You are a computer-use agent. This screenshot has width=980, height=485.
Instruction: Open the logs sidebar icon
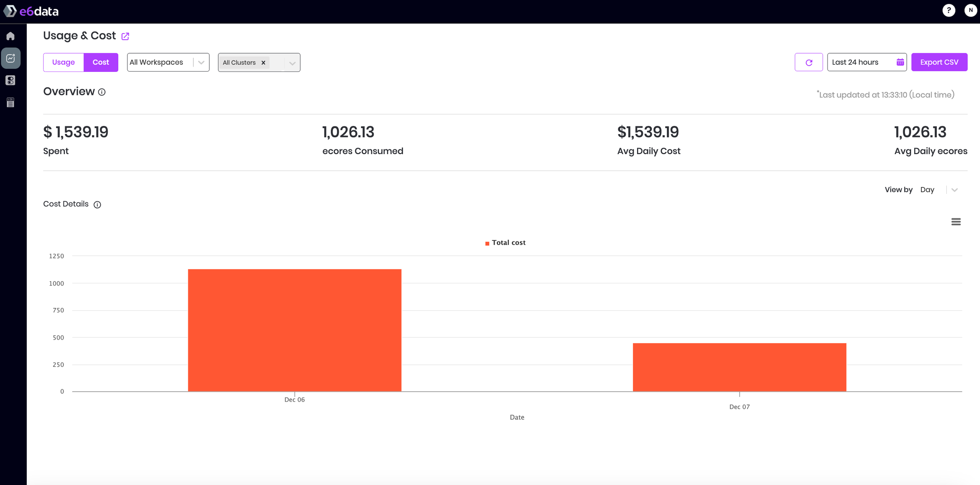pyautogui.click(x=11, y=103)
